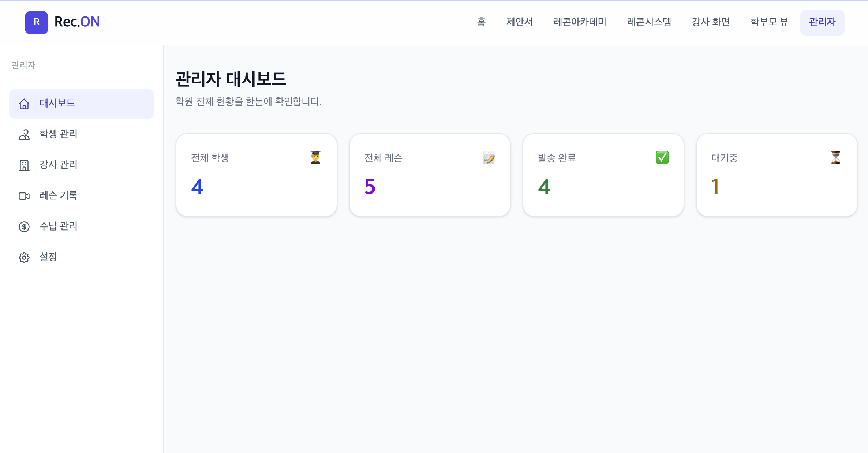The height and width of the screenshot is (453, 868).
Task: Switch to the 강사 화면 view
Action: [x=710, y=22]
